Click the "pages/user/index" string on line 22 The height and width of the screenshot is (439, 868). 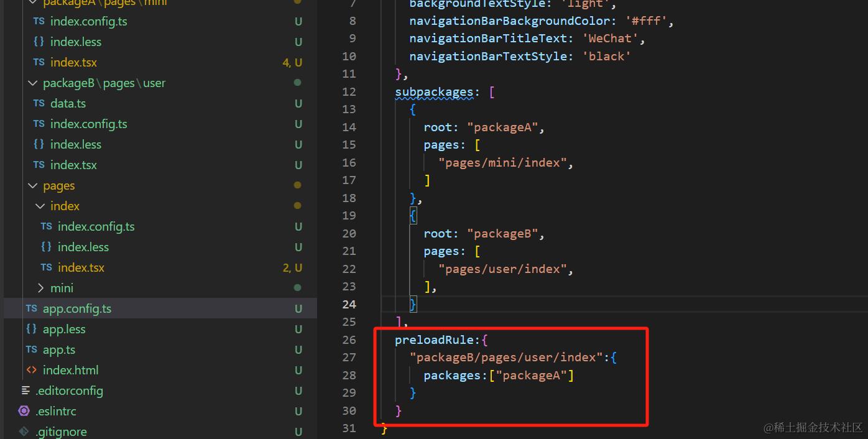[502, 269]
